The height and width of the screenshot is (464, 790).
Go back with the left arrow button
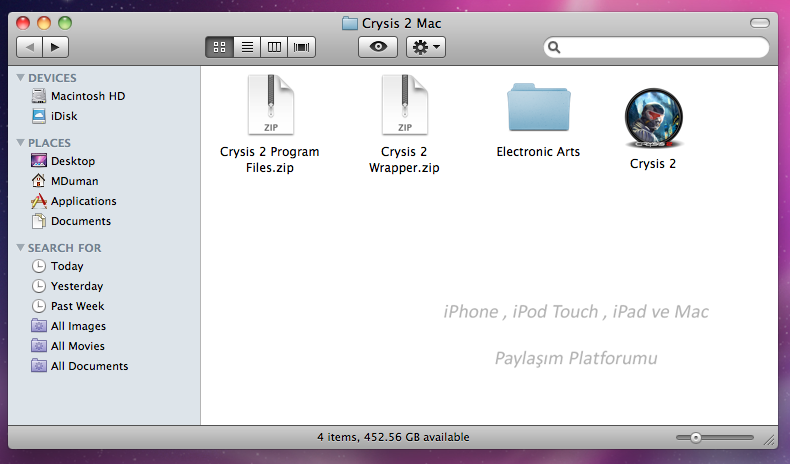[x=30, y=47]
